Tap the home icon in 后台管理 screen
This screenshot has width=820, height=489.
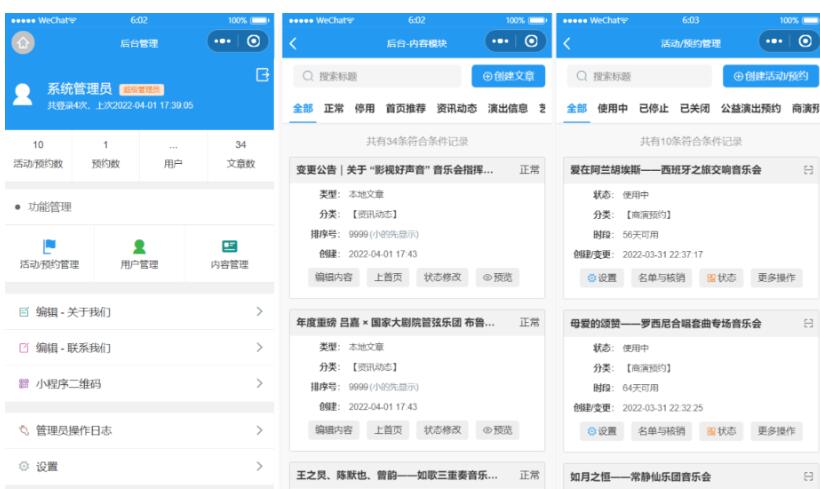click(23, 43)
